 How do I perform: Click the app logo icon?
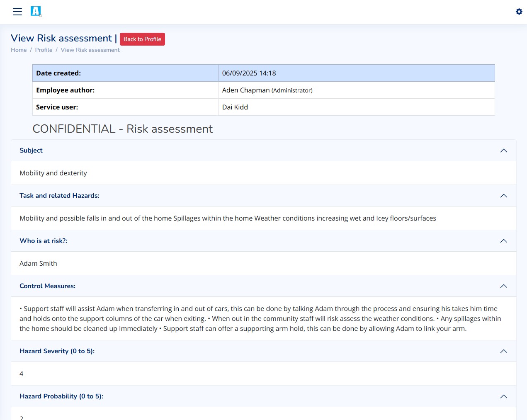(36, 11)
